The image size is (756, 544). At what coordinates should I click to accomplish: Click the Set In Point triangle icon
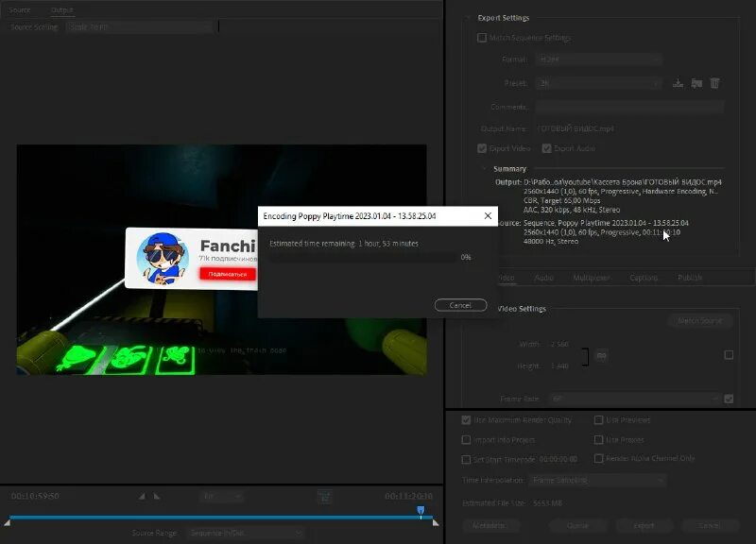142,496
